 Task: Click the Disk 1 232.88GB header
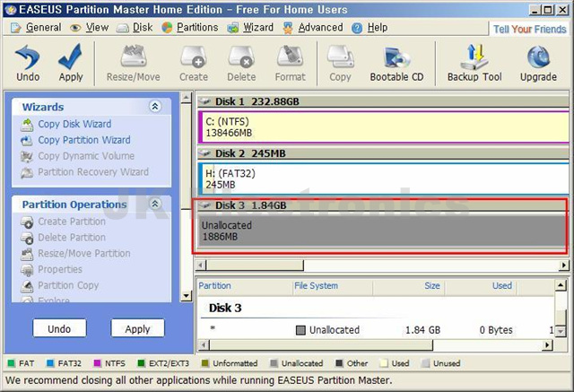point(383,101)
